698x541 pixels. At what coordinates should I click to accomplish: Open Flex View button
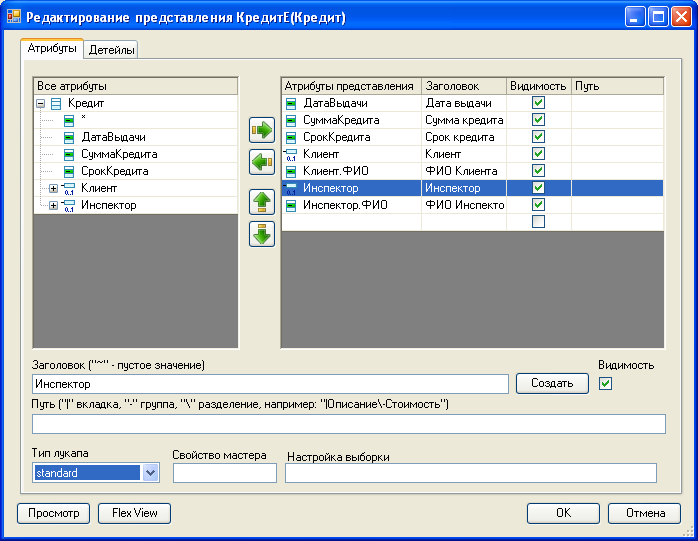134,513
